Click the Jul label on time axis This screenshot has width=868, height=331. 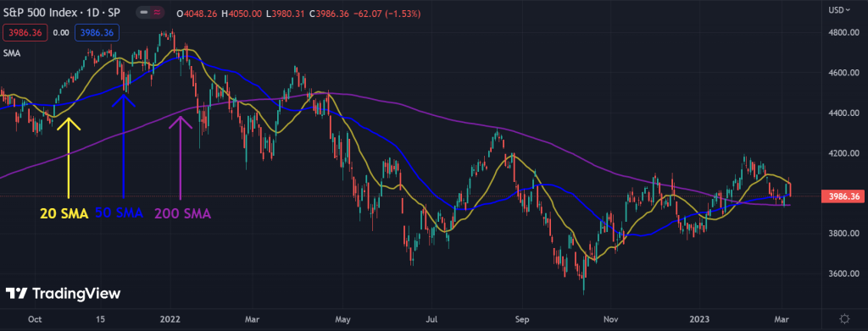pos(432,319)
